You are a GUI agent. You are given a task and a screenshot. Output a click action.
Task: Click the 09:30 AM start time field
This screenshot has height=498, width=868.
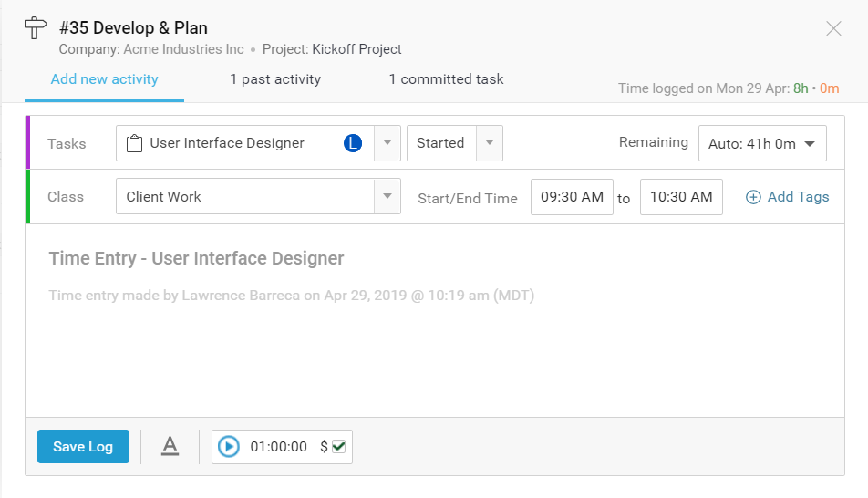coord(572,197)
